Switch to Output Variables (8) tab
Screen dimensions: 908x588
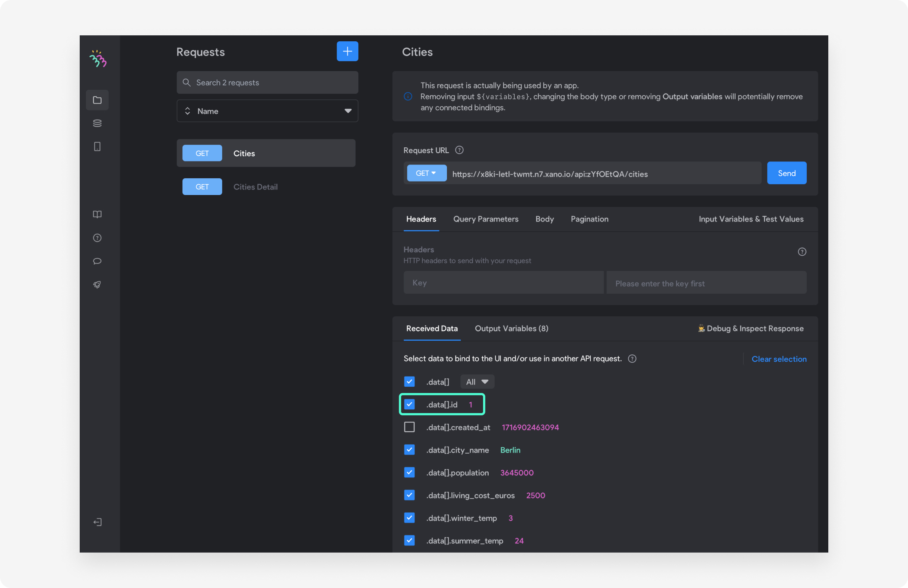tap(511, 329)
